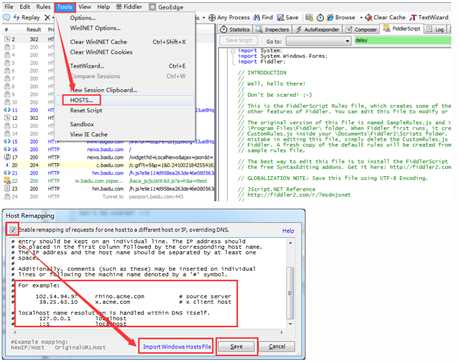Switch to the FiddlerScript tab
The image size is (459, 362).
click(402, 29)
